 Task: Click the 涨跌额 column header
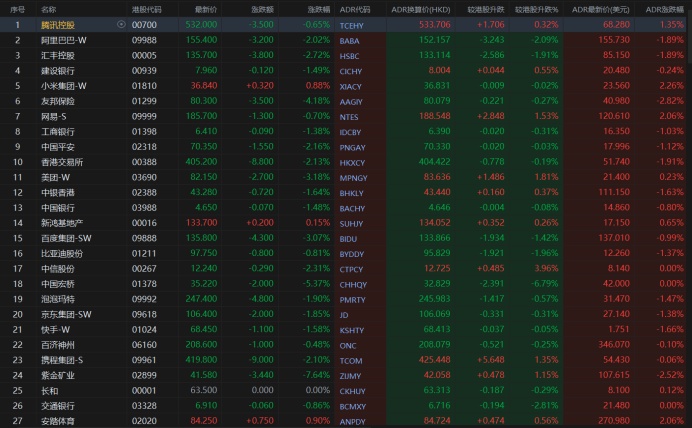(262, 8)
